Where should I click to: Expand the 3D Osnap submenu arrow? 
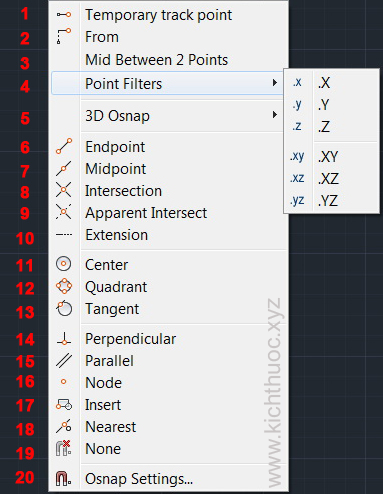tap(275, 115)
